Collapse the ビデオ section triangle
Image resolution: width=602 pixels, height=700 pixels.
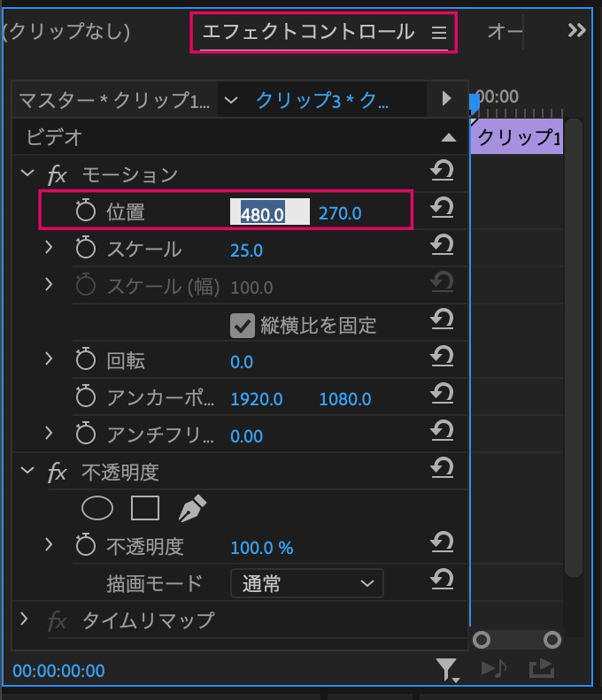point(448,137)
